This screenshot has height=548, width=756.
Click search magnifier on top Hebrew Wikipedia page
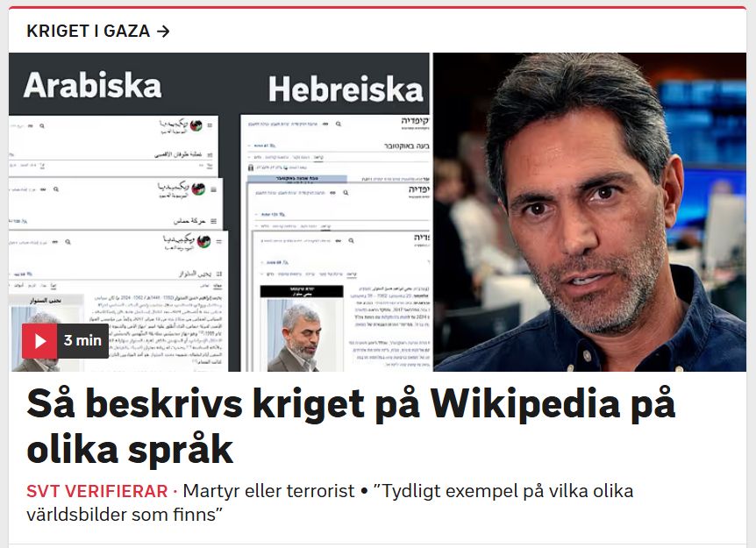(339, 125)
